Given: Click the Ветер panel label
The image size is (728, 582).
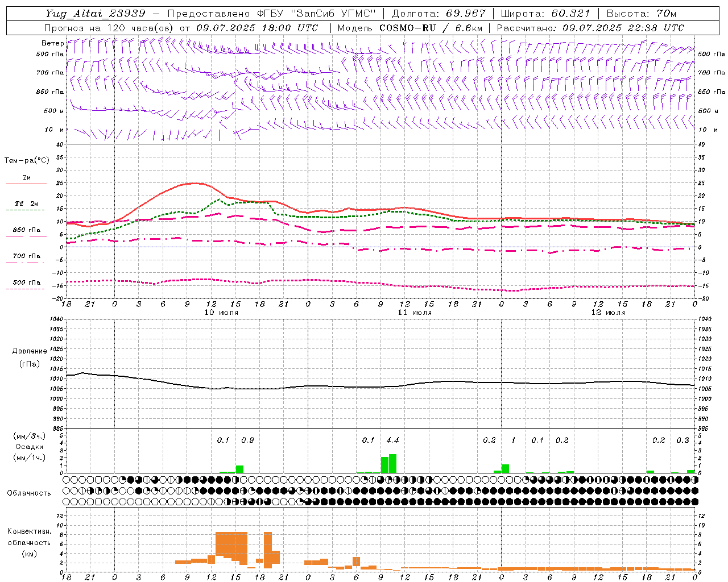Looking at the screenshot, I should pos(53,43).
